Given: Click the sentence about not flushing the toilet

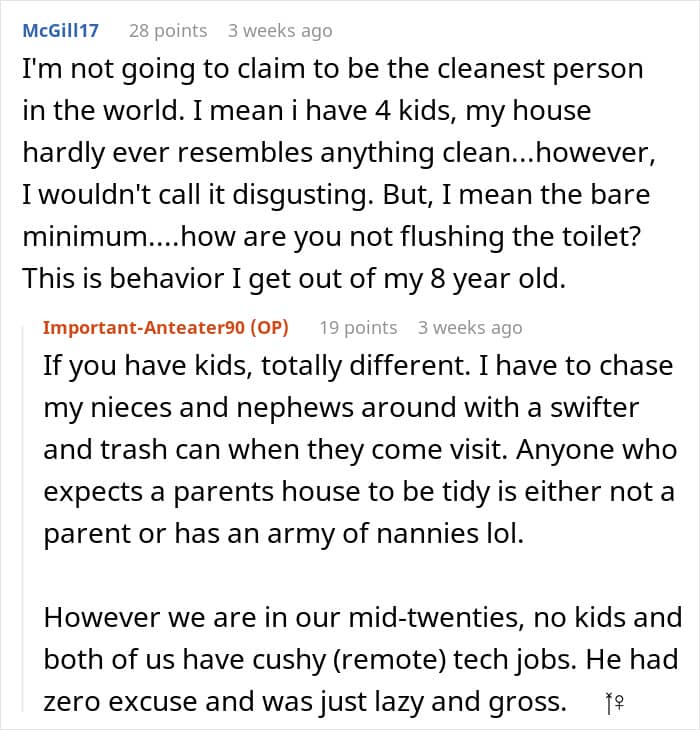Looking at the screenshot, I should (x=331, y=237).
